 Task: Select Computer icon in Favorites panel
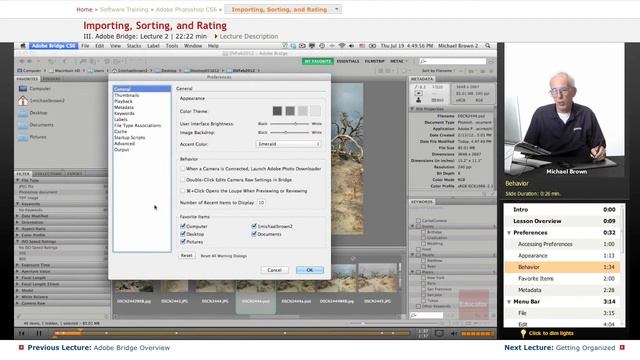coord(23,88)
